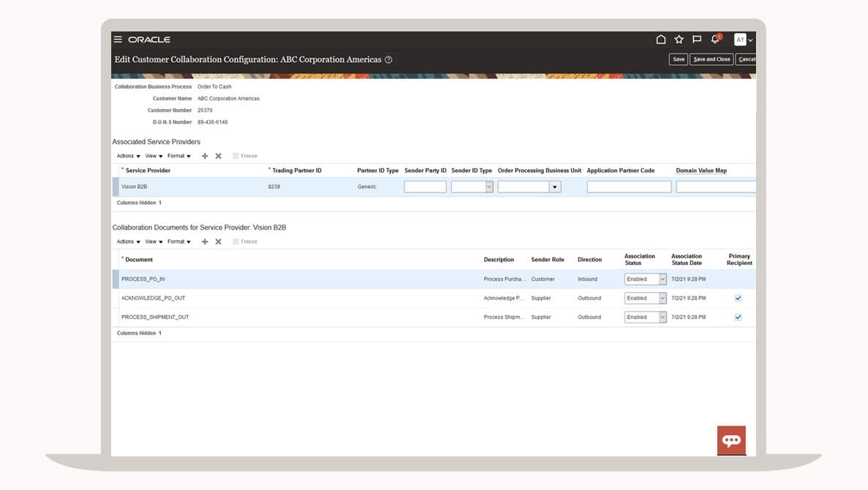
Task: Open the notifications bell
Action: point(715,39)
